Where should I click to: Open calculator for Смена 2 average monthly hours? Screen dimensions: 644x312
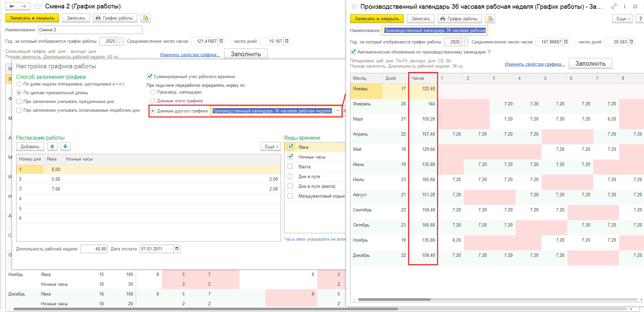pos(221,41)
